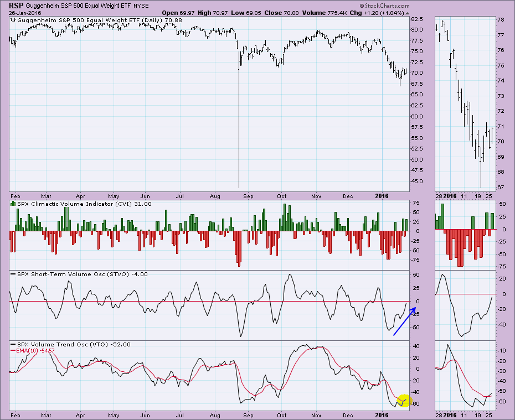Select the chart date 26-Jan-2016
The image size is (515, 420).
[x=25, y=13]
